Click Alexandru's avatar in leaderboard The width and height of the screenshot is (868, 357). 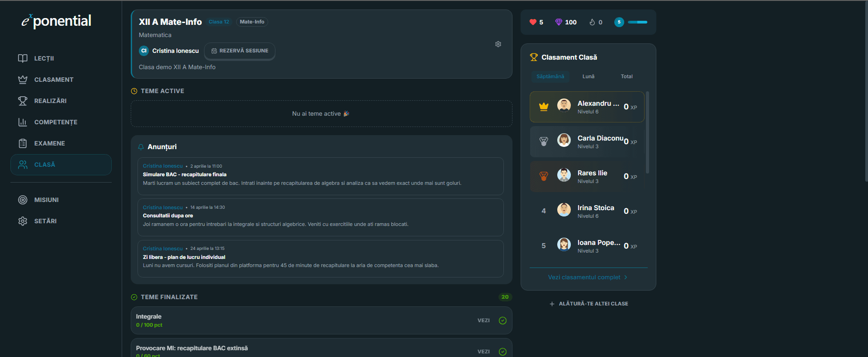[564, 105]
